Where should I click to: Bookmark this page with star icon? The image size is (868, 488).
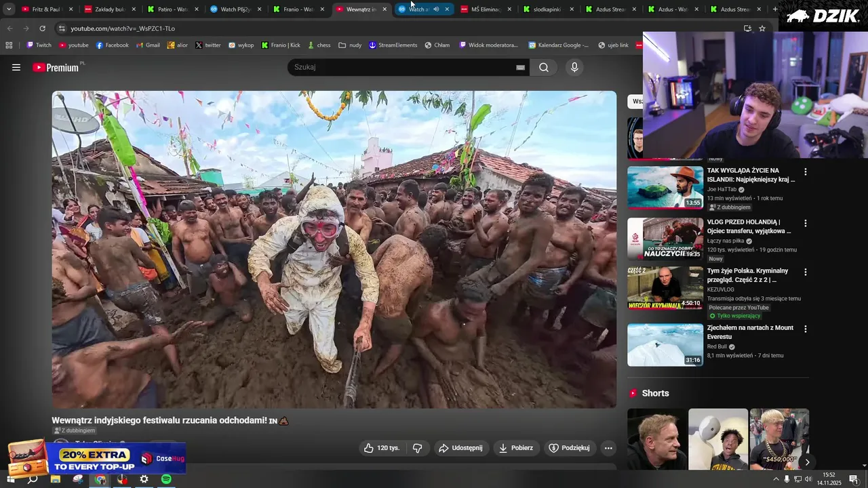[x=762, y=28]
